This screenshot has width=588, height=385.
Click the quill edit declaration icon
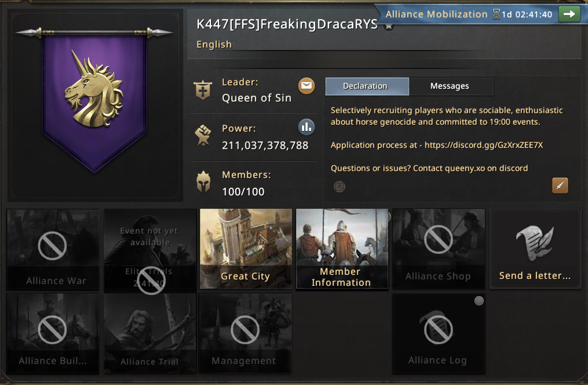click(560, 185)
